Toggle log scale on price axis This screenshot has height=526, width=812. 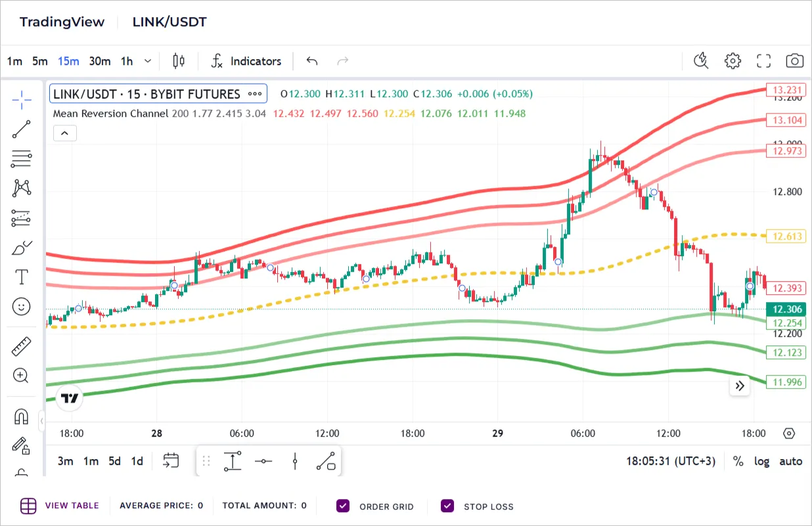(x=761, y=461)
